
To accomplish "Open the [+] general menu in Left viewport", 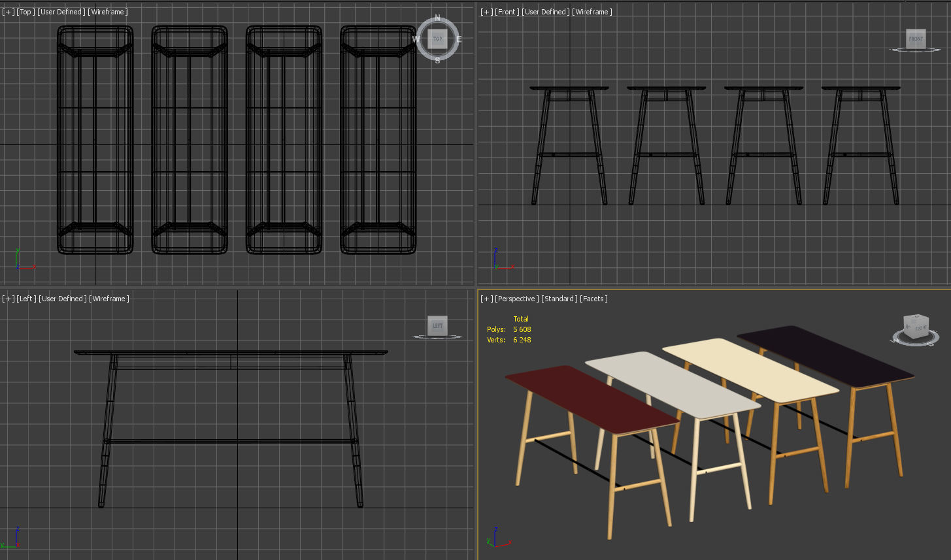I will (x=8, y=299).
